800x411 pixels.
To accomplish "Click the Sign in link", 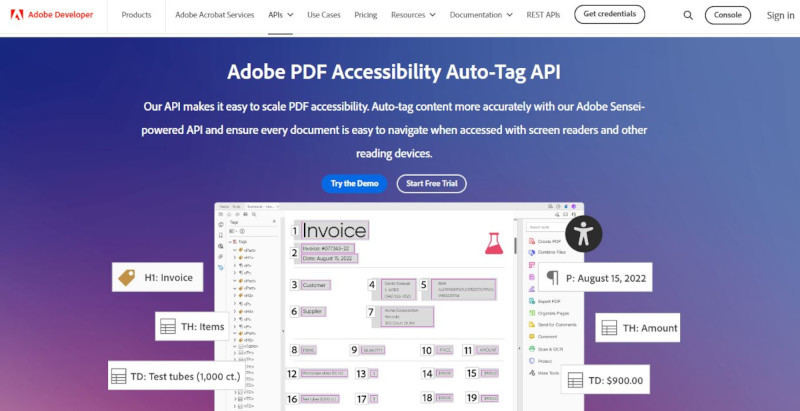I will tap(781, 15).
